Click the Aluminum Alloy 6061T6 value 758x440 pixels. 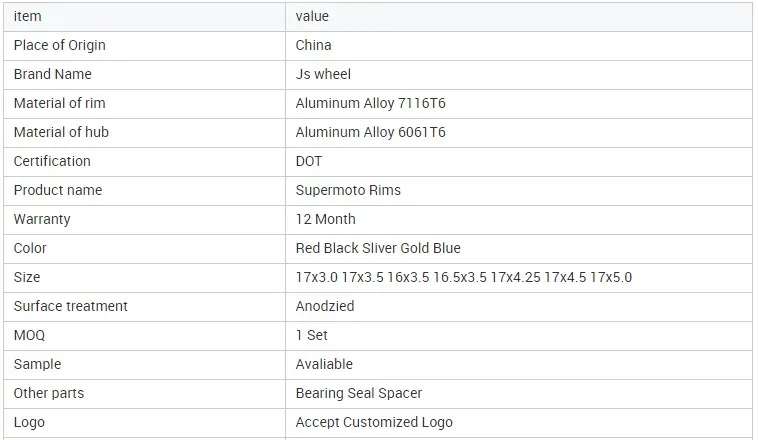[370, 132]
